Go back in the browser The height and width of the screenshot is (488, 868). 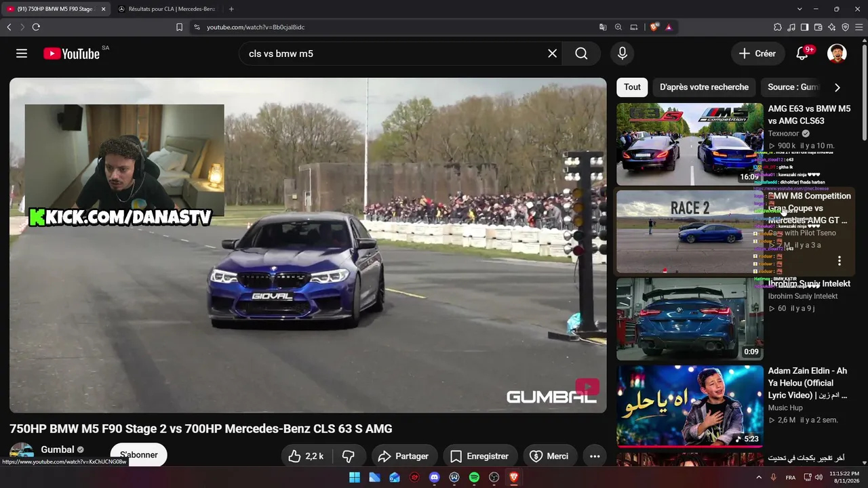click(x=9, y=27)
